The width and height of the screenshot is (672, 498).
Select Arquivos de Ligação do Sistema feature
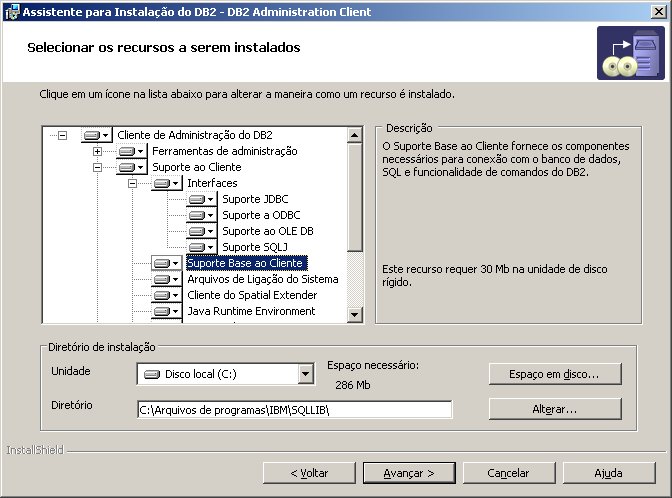click(263, 279)
